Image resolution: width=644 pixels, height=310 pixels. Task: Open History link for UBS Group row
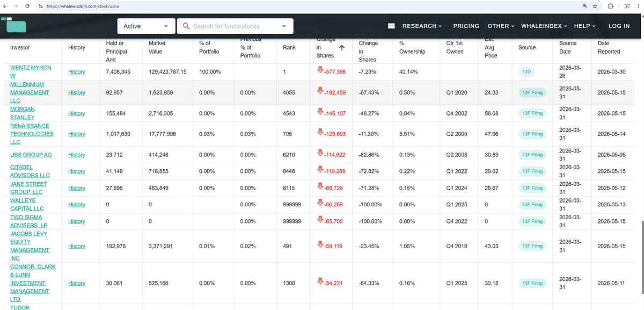tap(77, 155)
